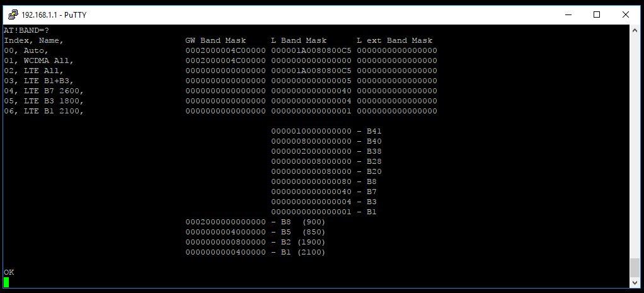Screen dimensions: 644x293
Task: Click the B5 (850) band label
Action: point(300,232)
